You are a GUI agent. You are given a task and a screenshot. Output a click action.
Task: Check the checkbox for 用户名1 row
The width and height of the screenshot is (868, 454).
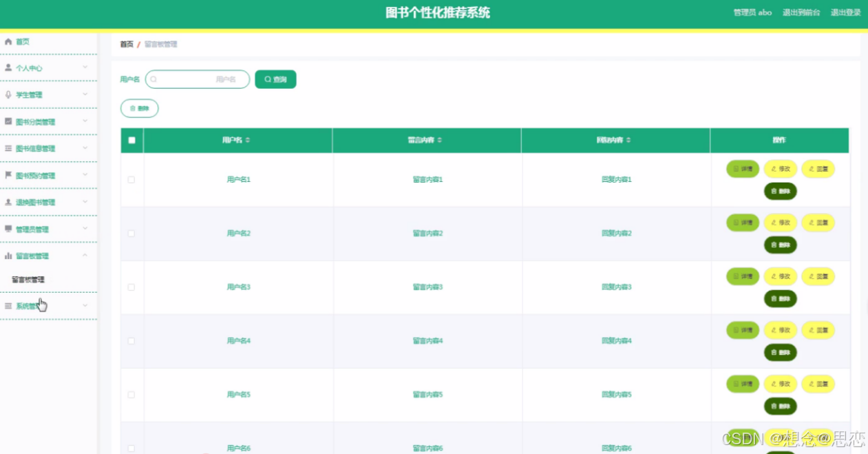coord(131,180)
